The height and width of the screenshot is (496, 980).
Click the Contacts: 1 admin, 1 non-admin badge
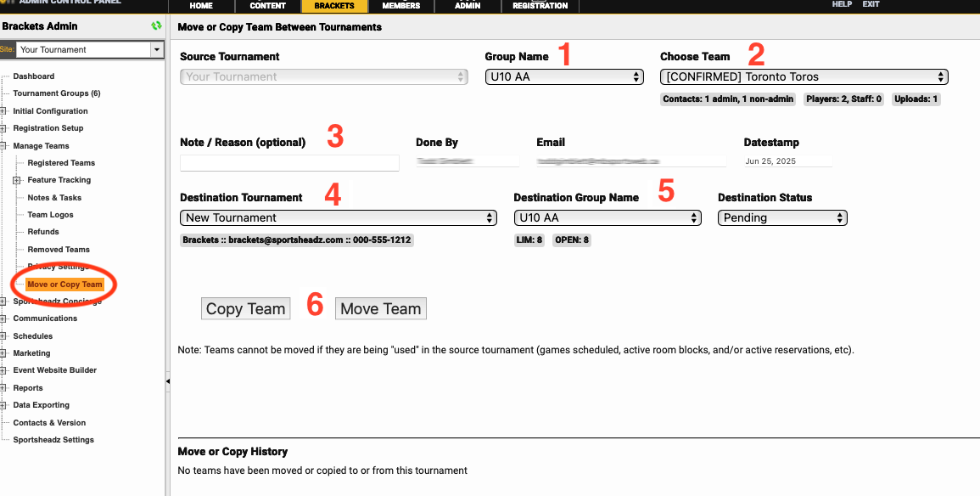point(728,99)
